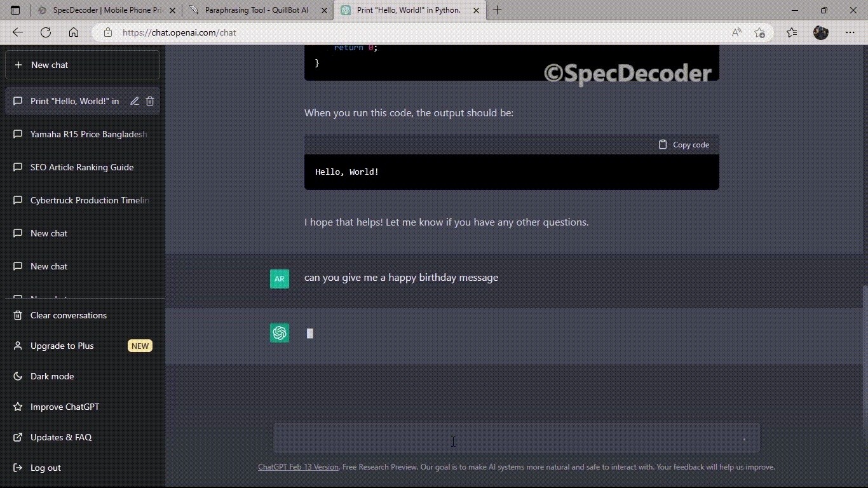
Task: Toggle the site permissions lock icon
Action: pos(108,32)
